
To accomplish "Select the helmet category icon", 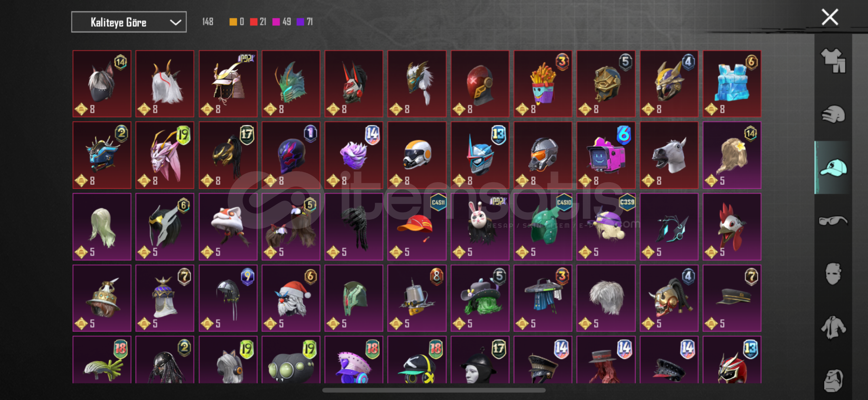I will [x=833, y=114].
